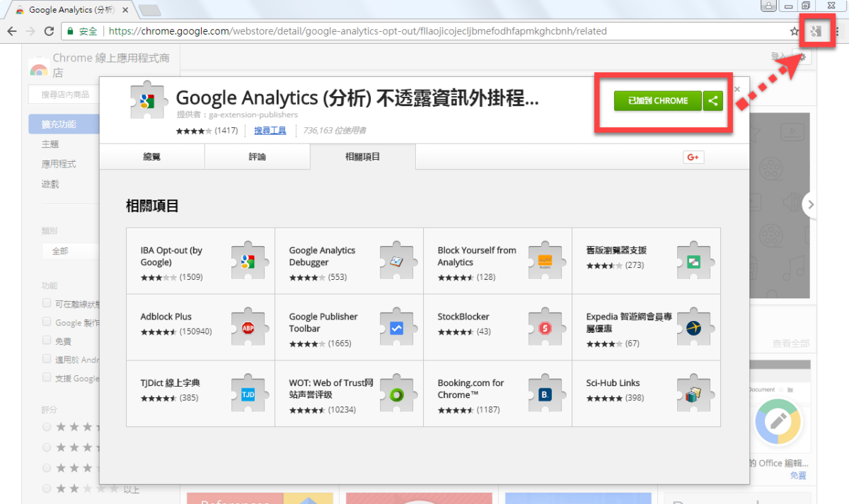The image size is (849, 504).
Task: Click StockBlocker title text
Action: click(x=463, y=317)
